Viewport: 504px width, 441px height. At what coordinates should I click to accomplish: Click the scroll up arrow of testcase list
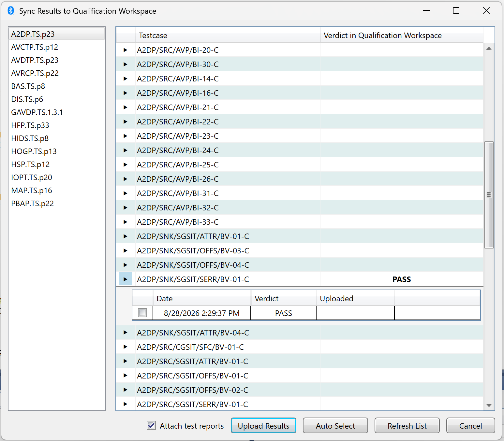point(489,48)
